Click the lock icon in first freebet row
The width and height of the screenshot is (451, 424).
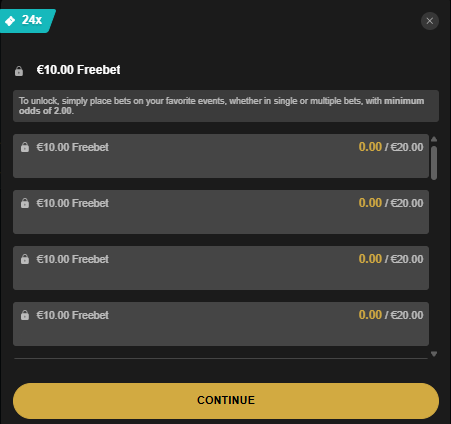(x=25, y=147)
